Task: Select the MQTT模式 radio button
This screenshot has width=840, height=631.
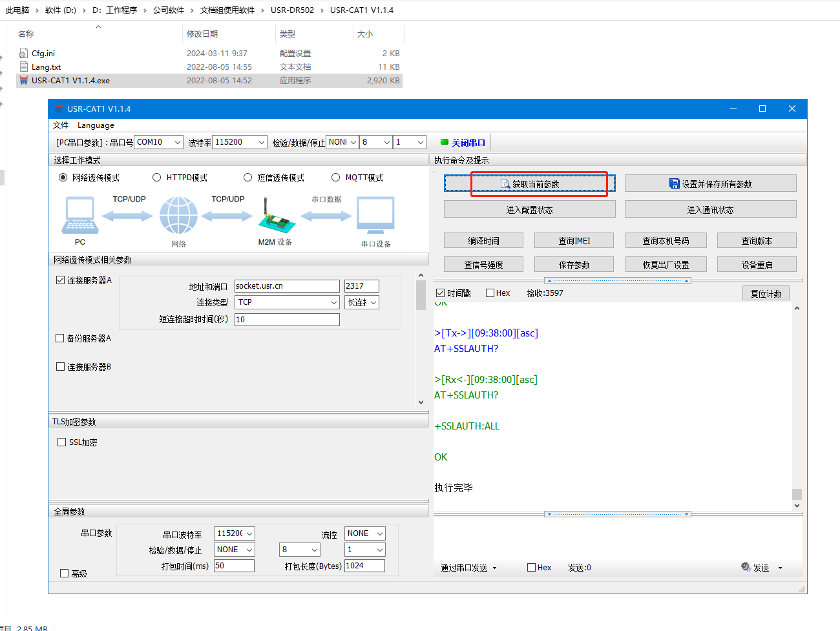Action: 335,178
